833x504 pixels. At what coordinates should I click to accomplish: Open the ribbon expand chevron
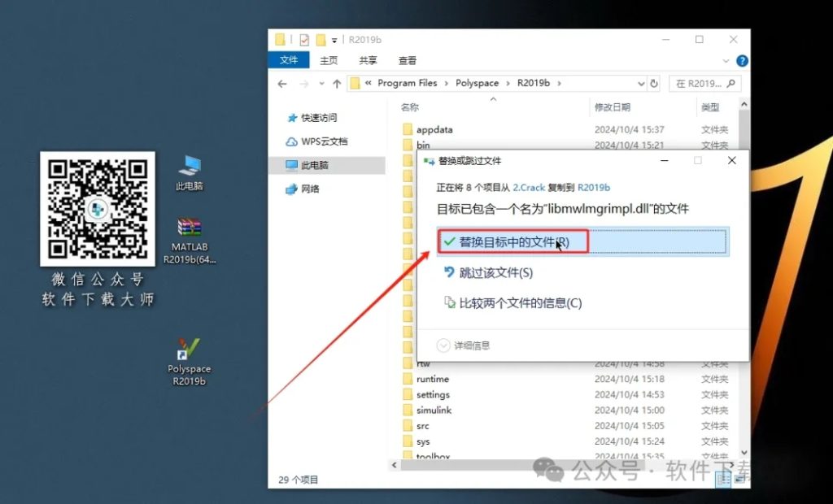727,59
